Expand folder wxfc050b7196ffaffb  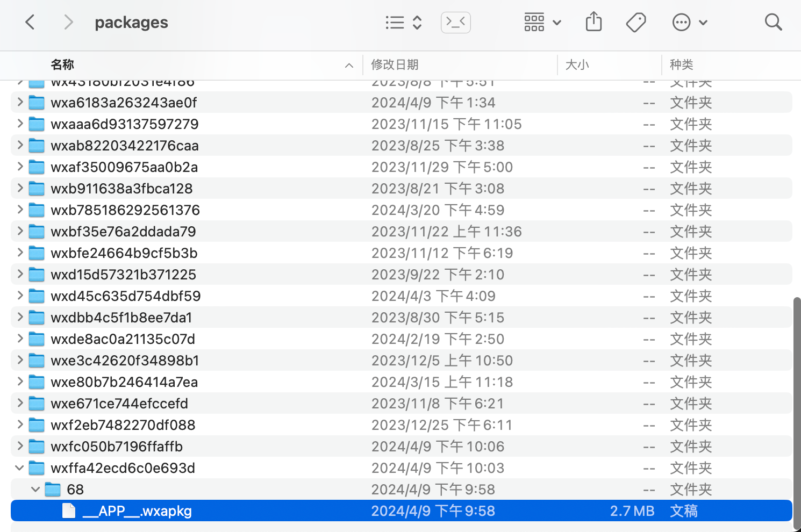[x=20, y=446]
